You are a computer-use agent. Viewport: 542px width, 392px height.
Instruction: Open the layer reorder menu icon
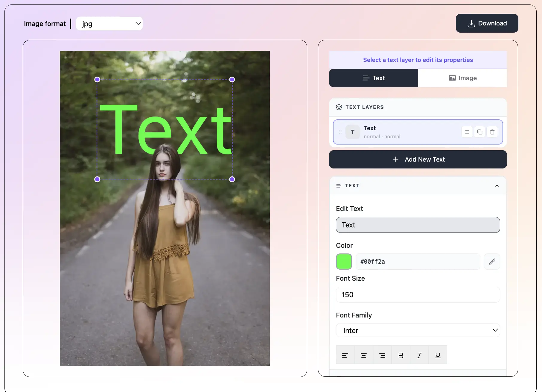467,132
